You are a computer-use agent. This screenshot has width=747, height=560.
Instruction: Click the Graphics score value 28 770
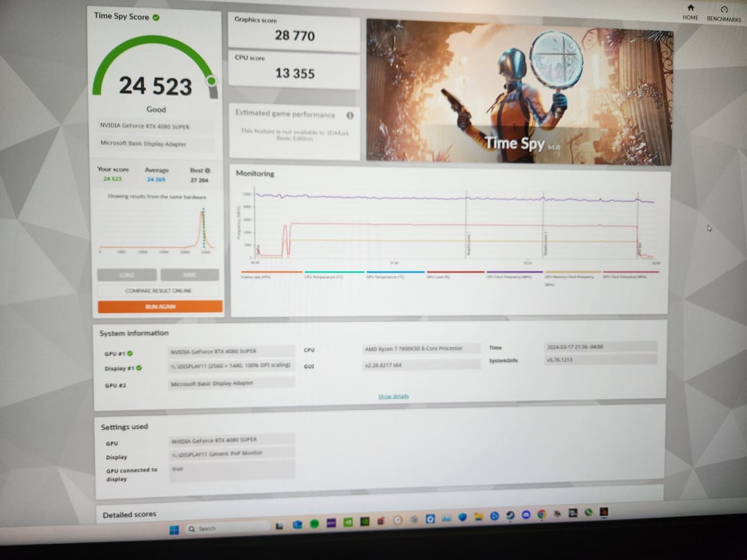(295, 36)
